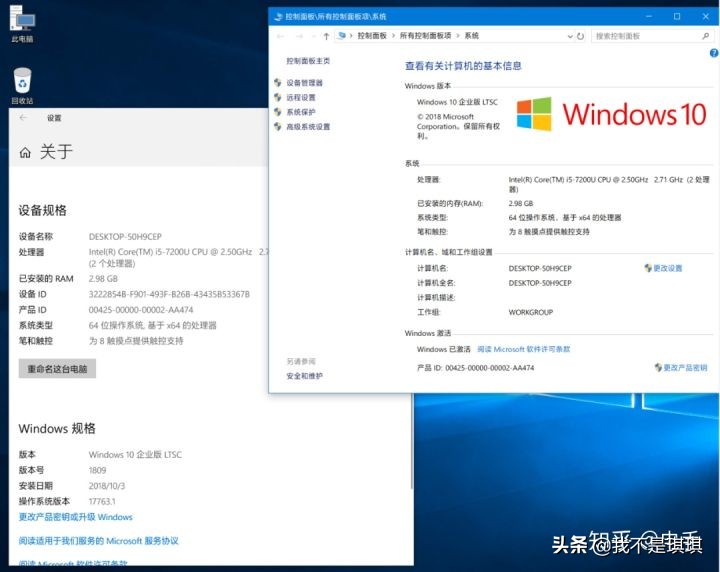Viewport: 720px width, 572px height.
Task: Click the 搜索控制面板 search field
Action: [652, 36]
